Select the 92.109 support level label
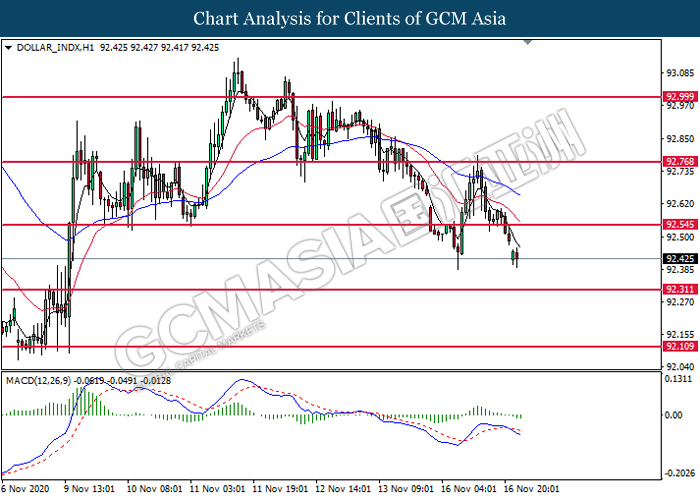 (680, 346)
